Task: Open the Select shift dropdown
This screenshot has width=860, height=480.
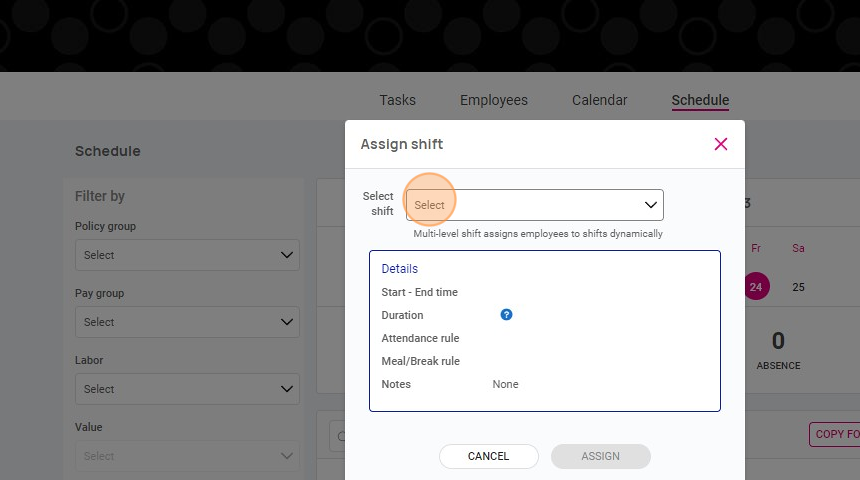Action: point(535,205)
